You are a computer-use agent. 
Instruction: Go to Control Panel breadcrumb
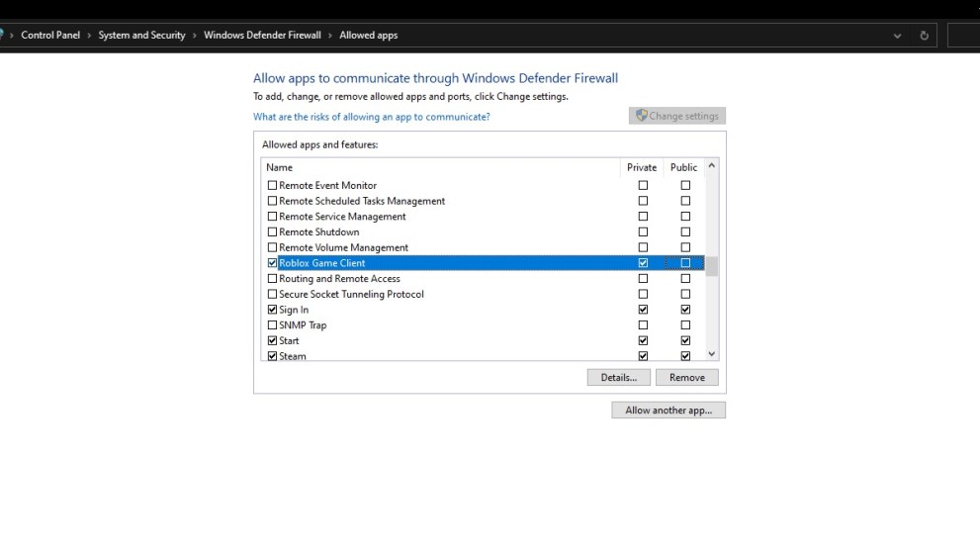point(50,35)
